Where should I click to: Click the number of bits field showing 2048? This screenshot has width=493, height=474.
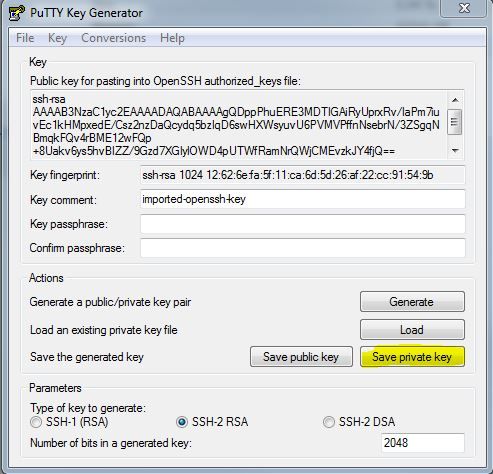[x=423, y=443]
